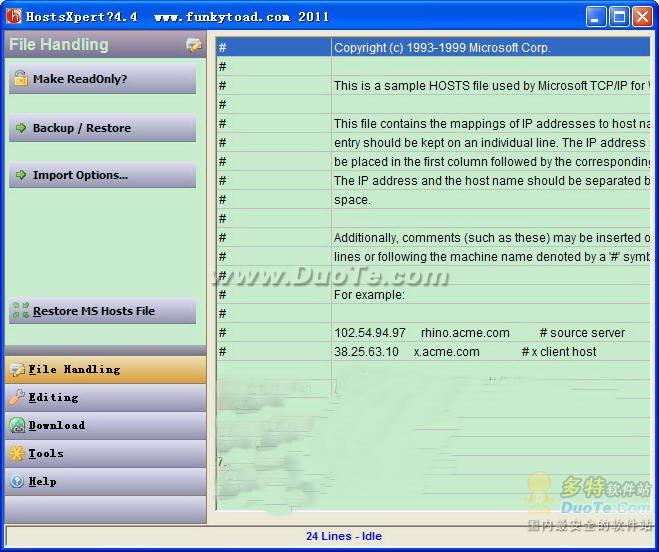659x552 pixels.
Task: Click the question mark icon next to Help
Action: [x=17, y=481]
